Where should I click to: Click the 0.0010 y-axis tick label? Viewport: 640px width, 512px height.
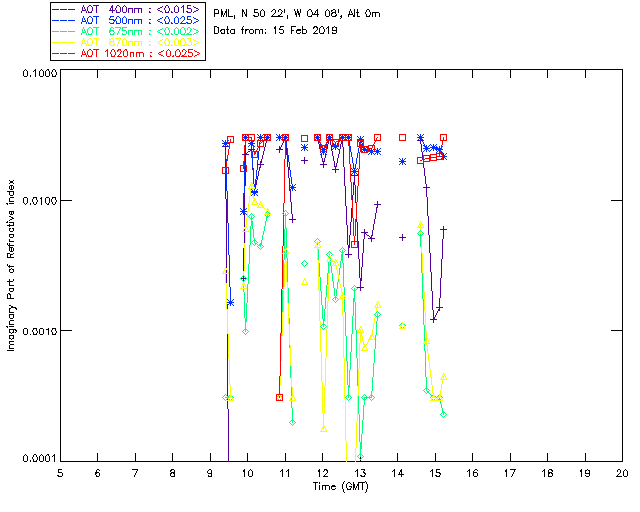coord(40,331)
